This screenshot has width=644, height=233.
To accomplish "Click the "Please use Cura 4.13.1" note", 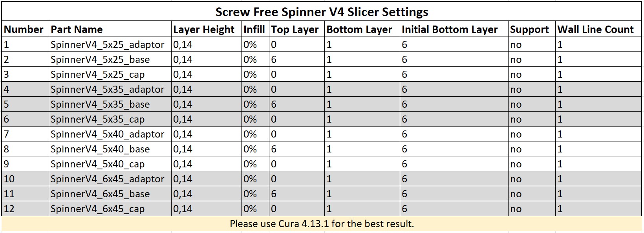I will pyautogui.click(x=322, y=224).
